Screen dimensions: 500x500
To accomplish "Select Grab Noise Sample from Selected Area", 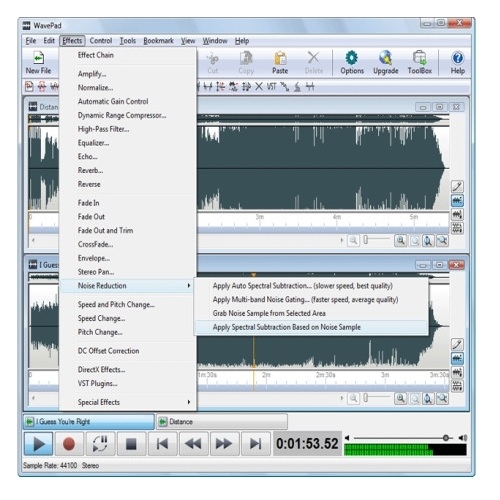I will click(311, 313).
